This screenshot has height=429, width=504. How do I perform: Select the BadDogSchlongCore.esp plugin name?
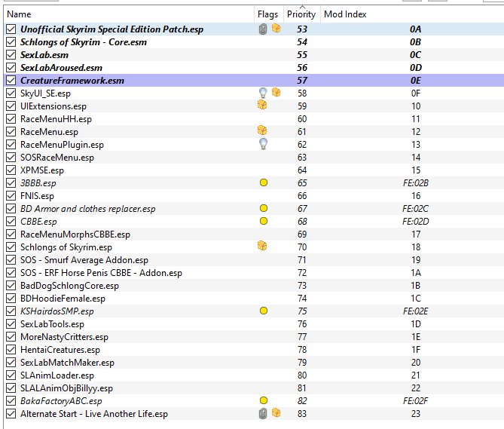69,286
